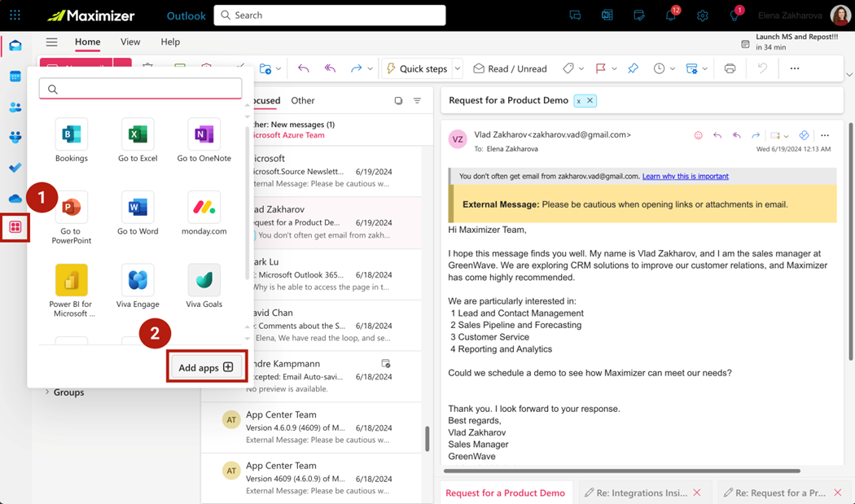The height and width of the screenshot is (504, 855).
Task: Expand the ribbon with right-edge chevron
Action: (849, 75)
